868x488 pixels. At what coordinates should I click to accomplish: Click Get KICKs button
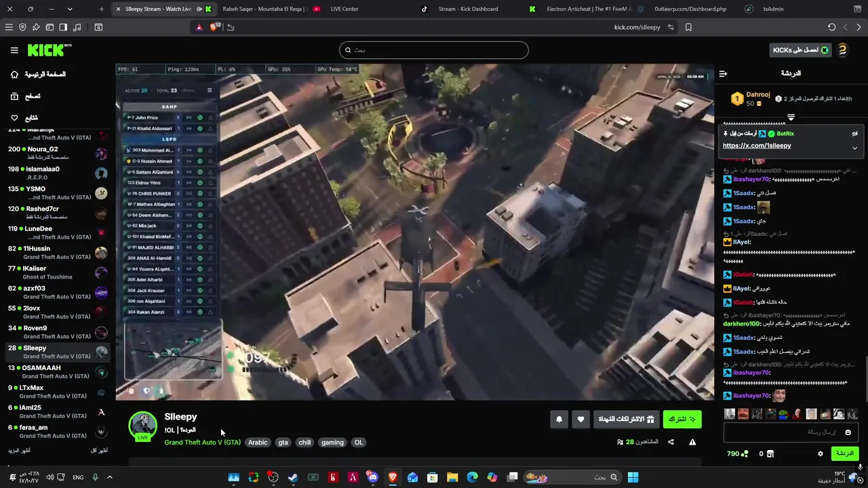(801, 50)
